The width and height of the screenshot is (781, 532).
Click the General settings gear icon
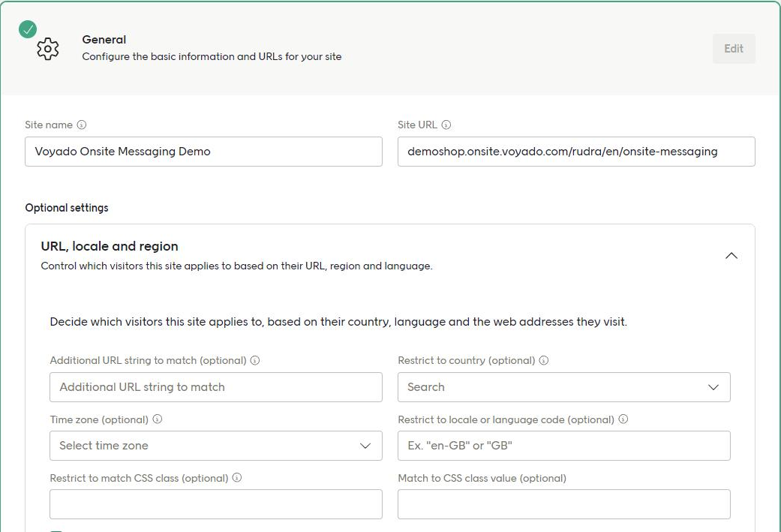tap(48, 49)
